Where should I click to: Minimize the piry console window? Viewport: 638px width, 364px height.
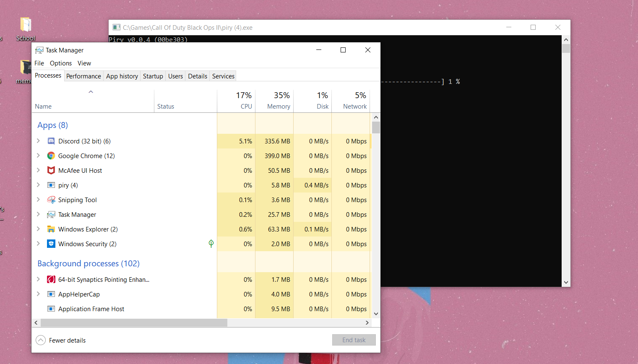tap(509, 27)
